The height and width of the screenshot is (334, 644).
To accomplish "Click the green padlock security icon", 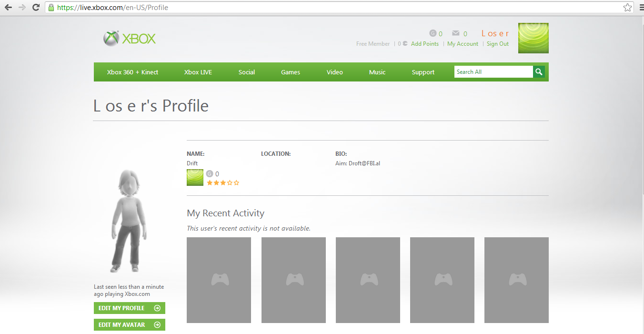I will coord(51,7).
